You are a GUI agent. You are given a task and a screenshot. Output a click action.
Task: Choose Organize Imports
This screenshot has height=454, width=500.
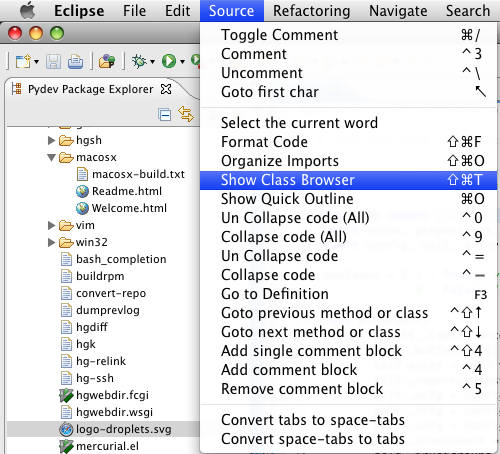point(348,161)
